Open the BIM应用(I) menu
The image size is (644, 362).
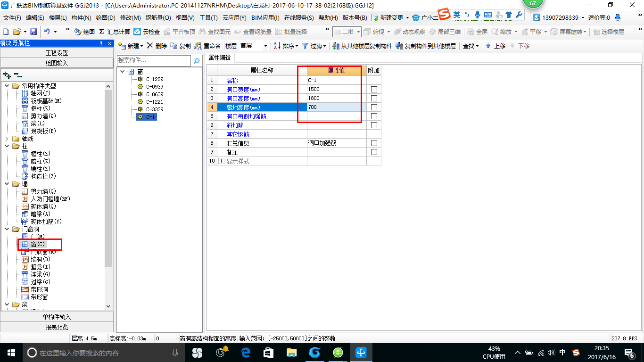[x=265, y=17]
